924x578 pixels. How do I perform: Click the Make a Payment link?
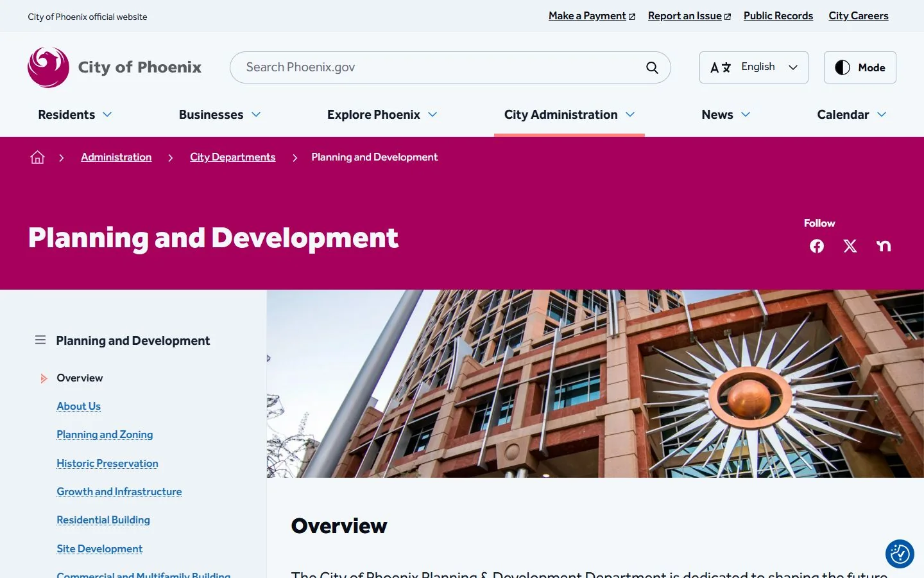pos(592,16)
